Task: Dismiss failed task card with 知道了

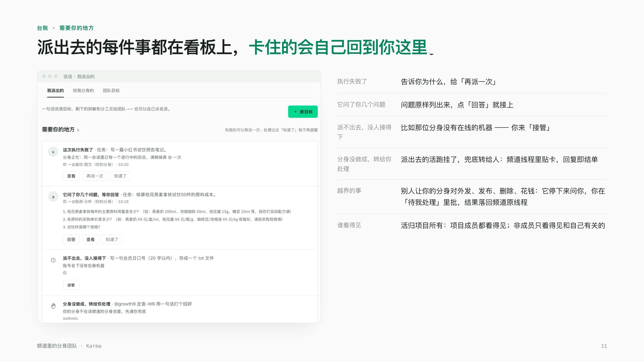Action: (x=120, y=176)
